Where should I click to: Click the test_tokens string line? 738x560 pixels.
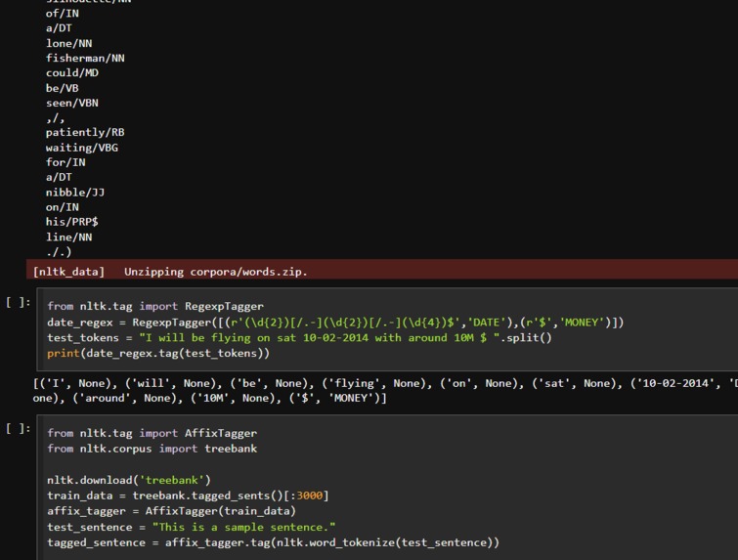(x=299, y=338)
